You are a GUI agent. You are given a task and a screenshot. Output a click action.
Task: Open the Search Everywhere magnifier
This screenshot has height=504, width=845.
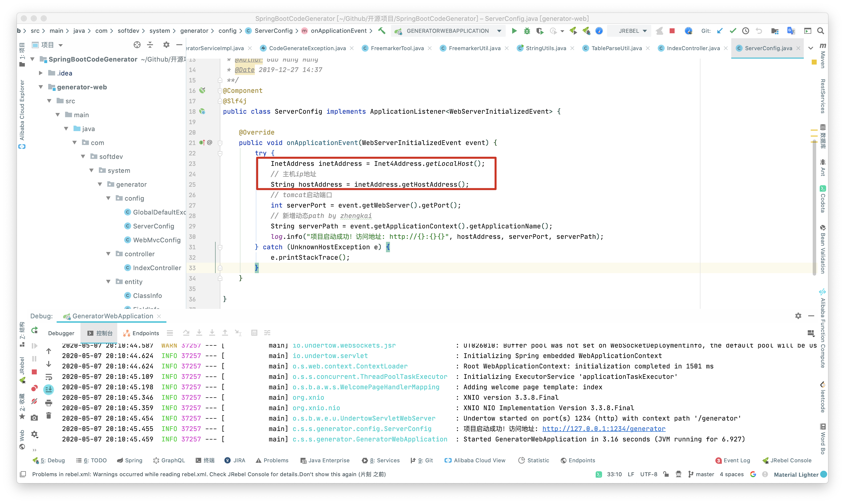coord(821,31)
